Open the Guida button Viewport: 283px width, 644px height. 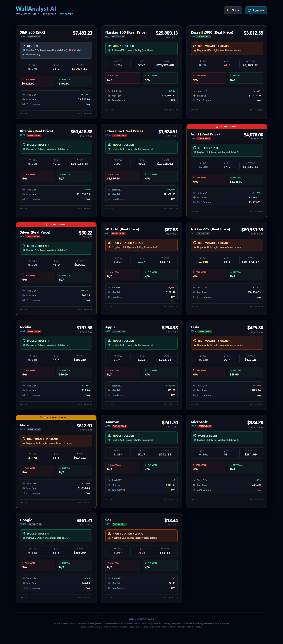(x=233, y=10)
